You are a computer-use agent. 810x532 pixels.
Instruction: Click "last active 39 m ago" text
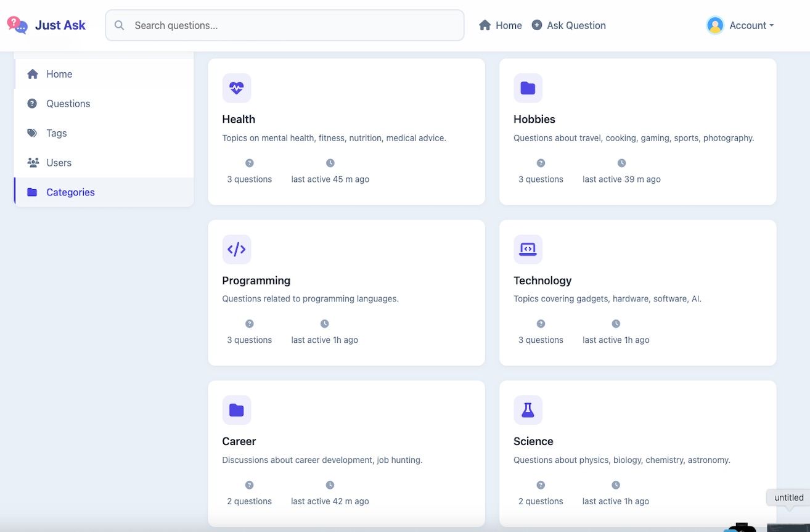click(x=621, y=179)
